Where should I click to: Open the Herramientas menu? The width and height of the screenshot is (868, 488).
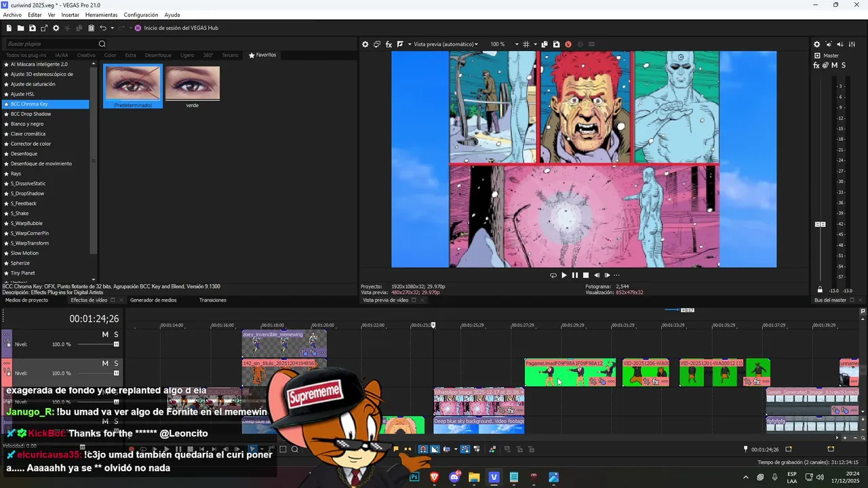(x=101, y=15)
